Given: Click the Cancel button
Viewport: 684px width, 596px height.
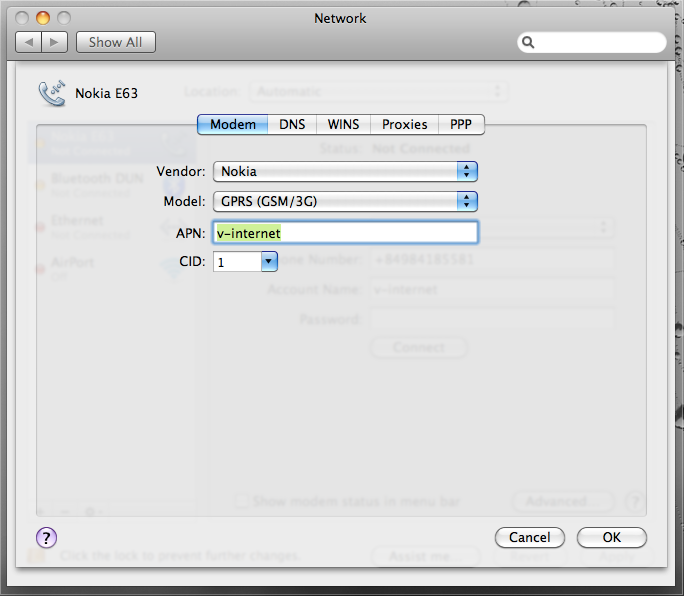Looking at the screenshot, I should click(x=530, y=537).
